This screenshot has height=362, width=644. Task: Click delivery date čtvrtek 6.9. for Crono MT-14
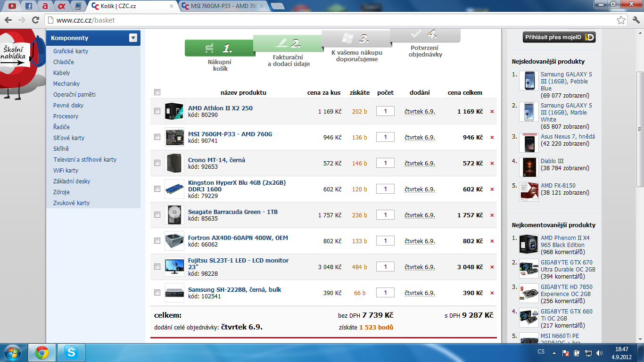(x=420, y=164)
